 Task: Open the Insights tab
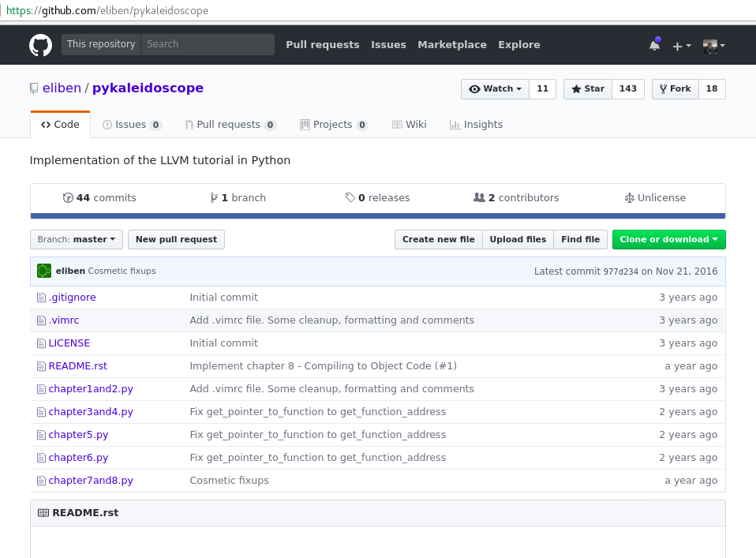[x=476, y=125]
